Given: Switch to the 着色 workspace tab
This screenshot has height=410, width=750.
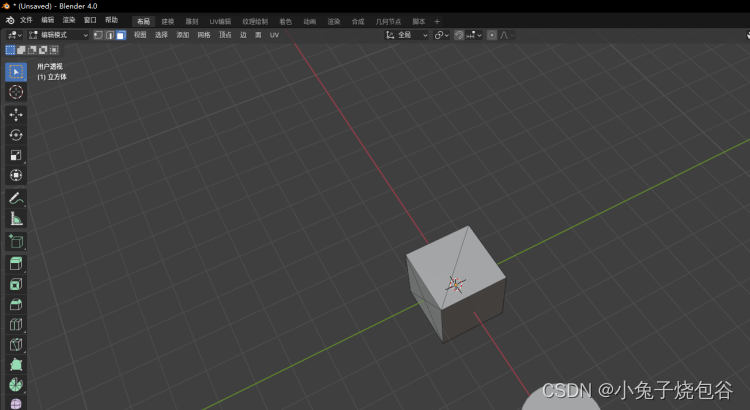Looking at the screenshot, I should [x=286, y=22].
